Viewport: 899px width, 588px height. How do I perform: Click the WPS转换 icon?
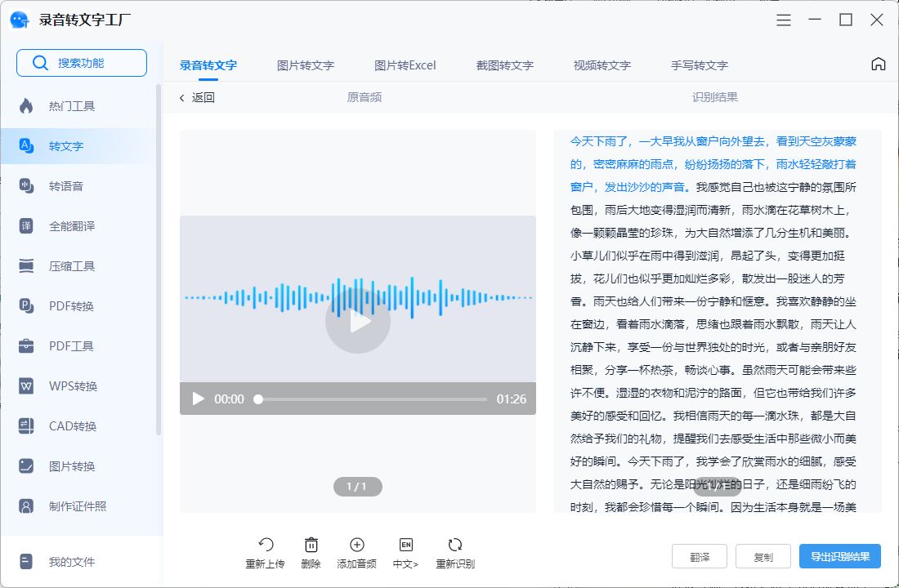coord(26,385)
